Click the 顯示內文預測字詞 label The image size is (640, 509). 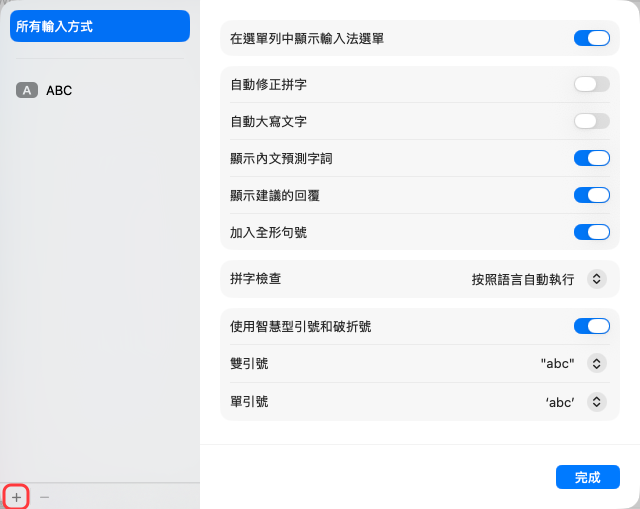click(281, 158)
